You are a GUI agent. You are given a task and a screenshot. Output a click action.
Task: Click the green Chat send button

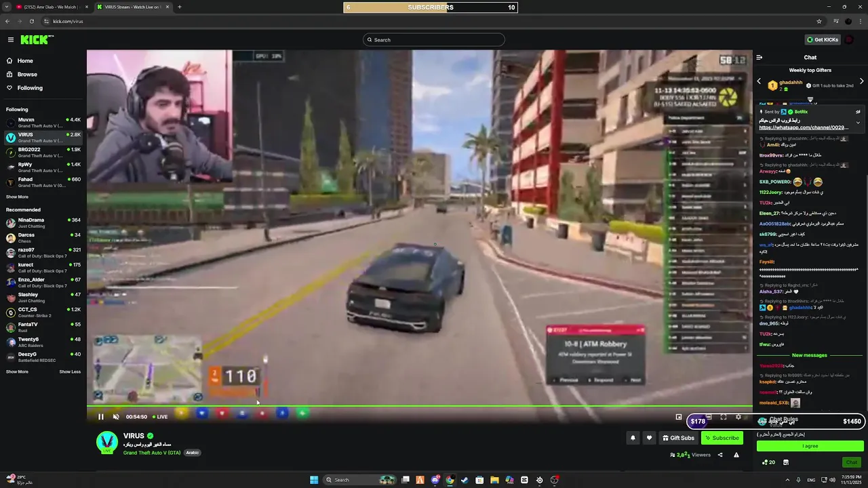[851, 462]
